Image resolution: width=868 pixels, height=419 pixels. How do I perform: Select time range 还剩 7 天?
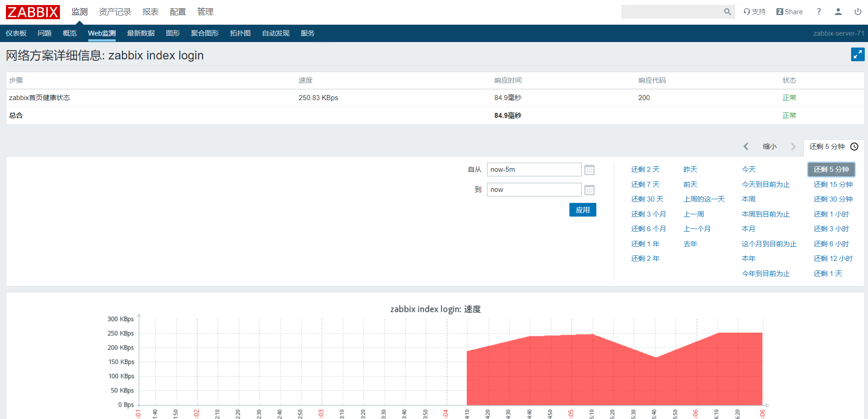click(x=645, y=185)
